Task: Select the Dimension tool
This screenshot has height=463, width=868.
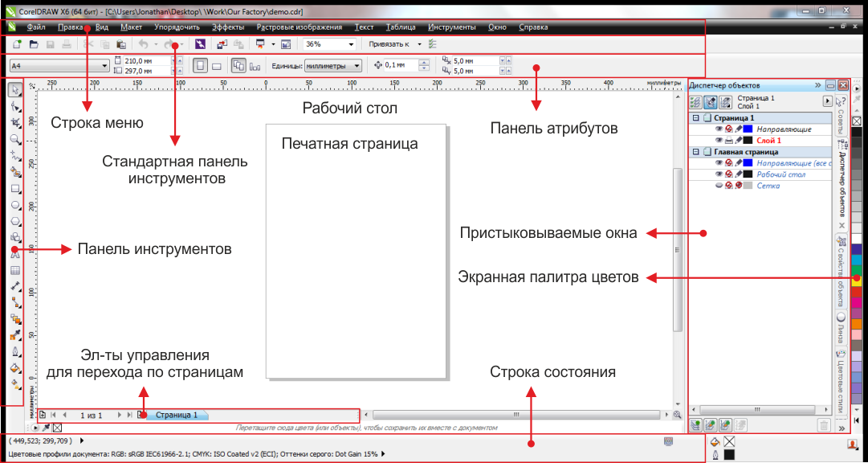Action: [x=15, y=287]
